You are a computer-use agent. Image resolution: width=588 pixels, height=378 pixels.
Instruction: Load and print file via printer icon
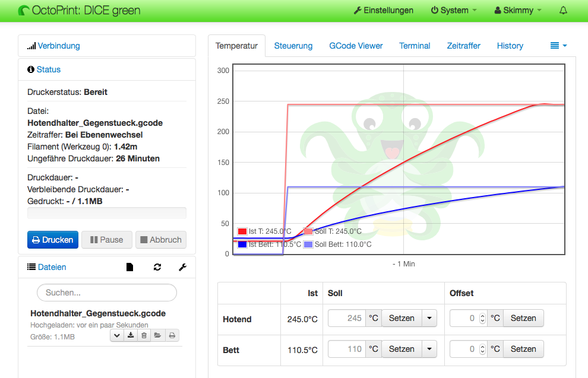tap(172, 336)
